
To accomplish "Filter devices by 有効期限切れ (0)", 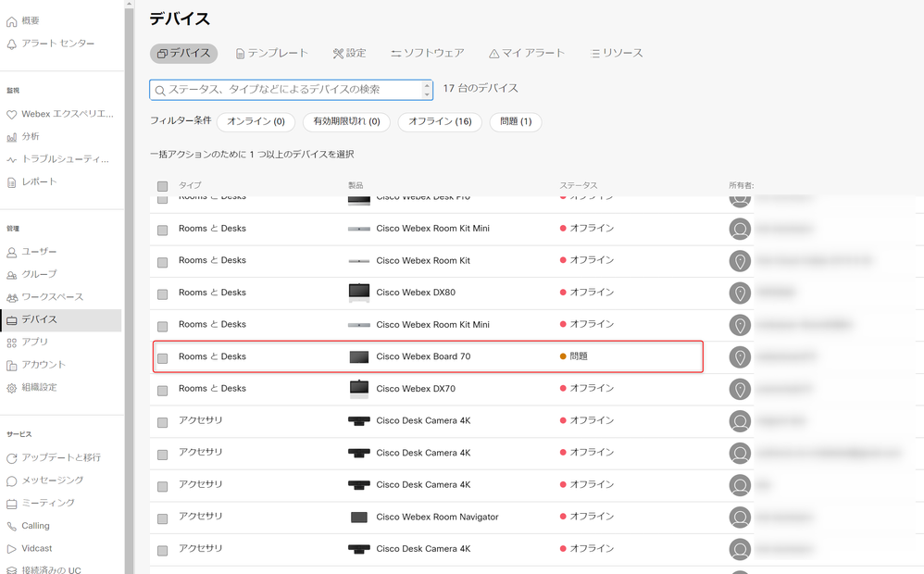I will tap(346, 122).
